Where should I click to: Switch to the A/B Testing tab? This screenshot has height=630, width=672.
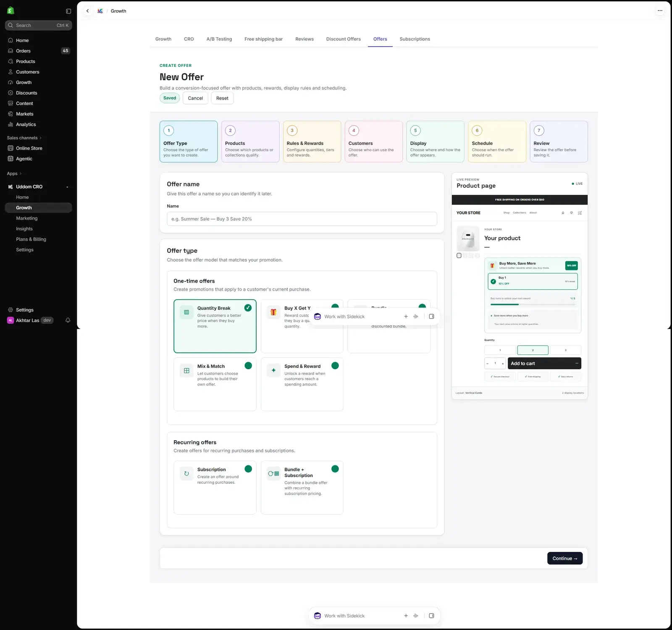(x=219, y=39)
